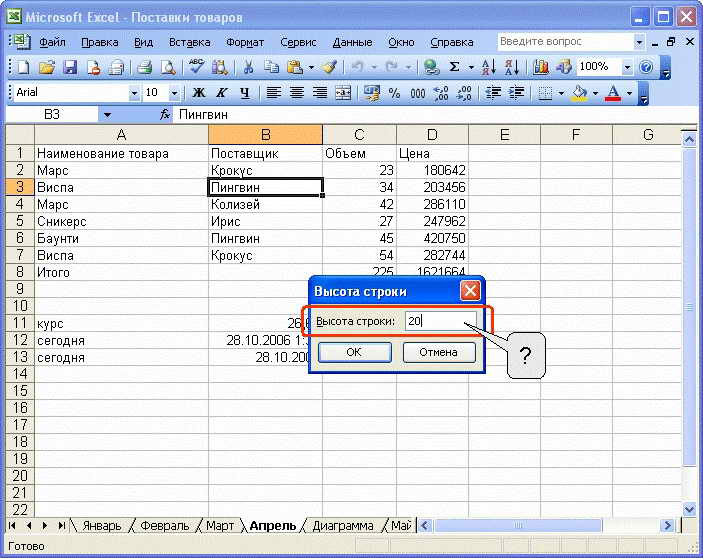
Task: Increase indent icon
Action: tap(516, 93)
